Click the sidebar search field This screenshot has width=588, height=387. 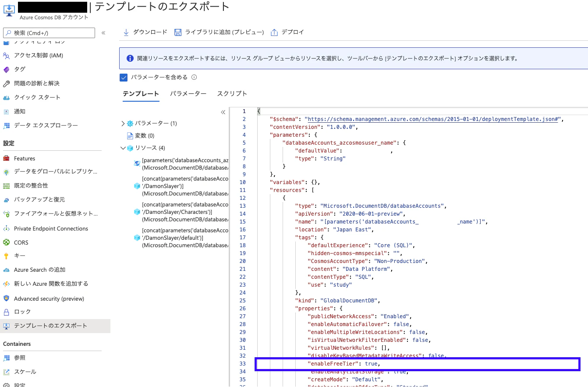[49, 33]
